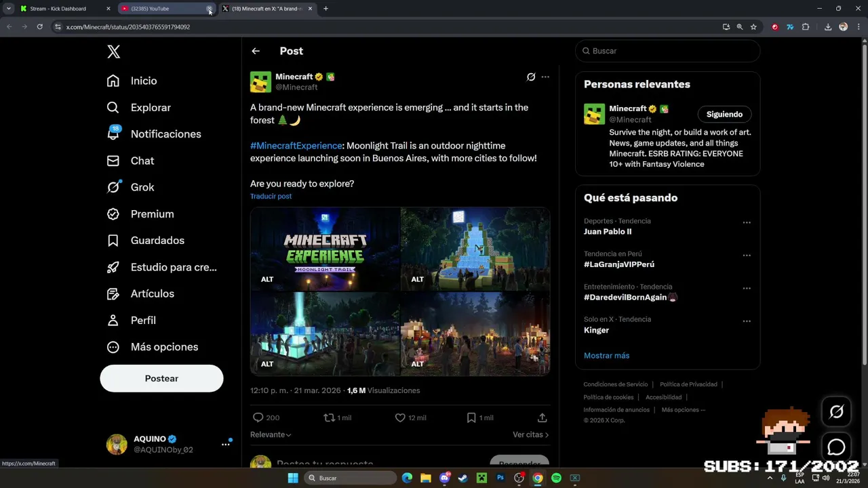Open Spotify from the taskbar
868x488 pixels.
[556, 478]
